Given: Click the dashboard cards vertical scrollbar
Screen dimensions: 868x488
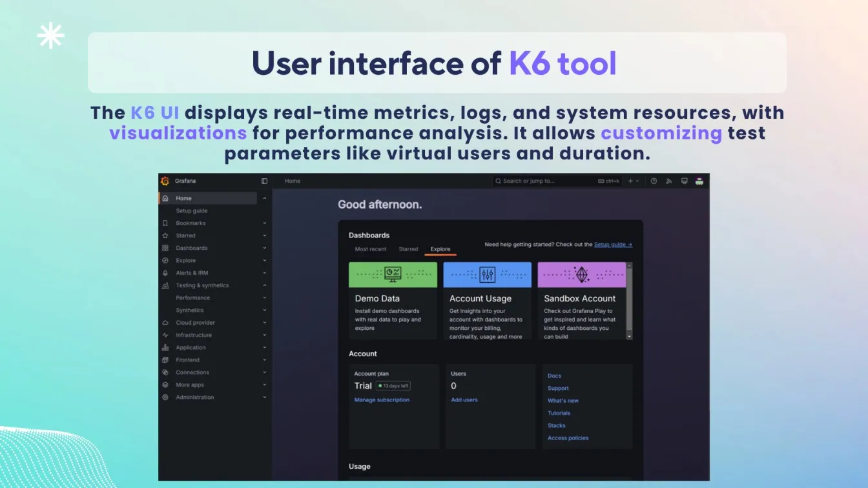Looking at the screenshot, I should (630, 300).
